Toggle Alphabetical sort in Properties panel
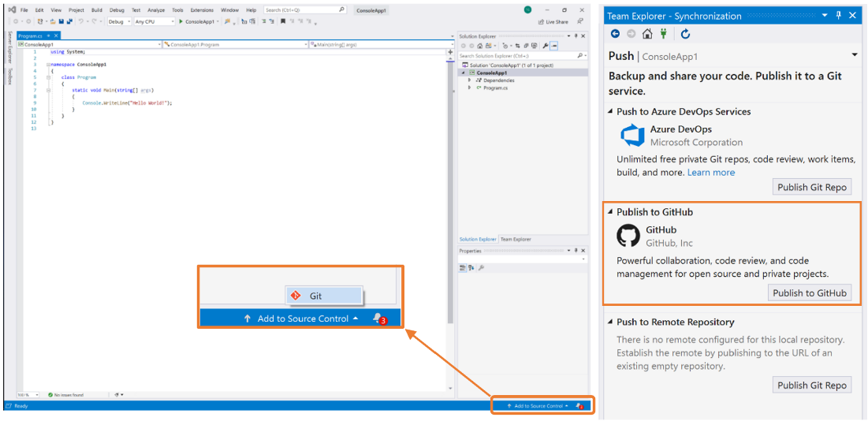The image size is (868, 421). point(471,268)
